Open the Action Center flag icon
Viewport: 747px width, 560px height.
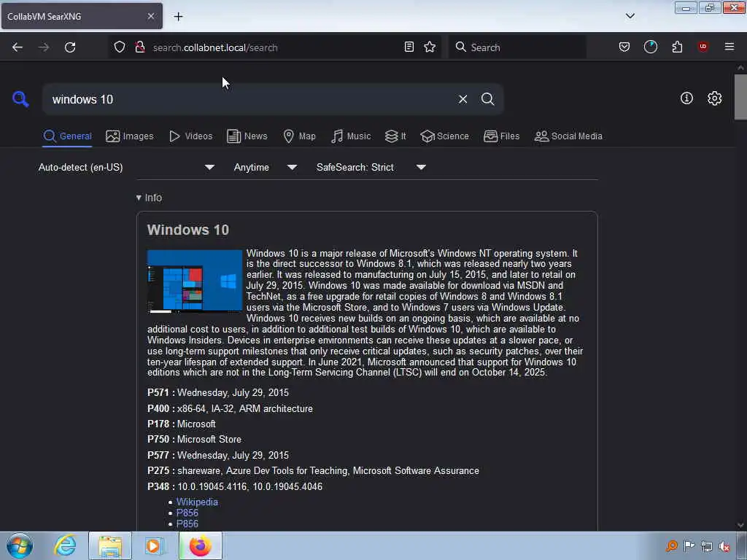689,546
